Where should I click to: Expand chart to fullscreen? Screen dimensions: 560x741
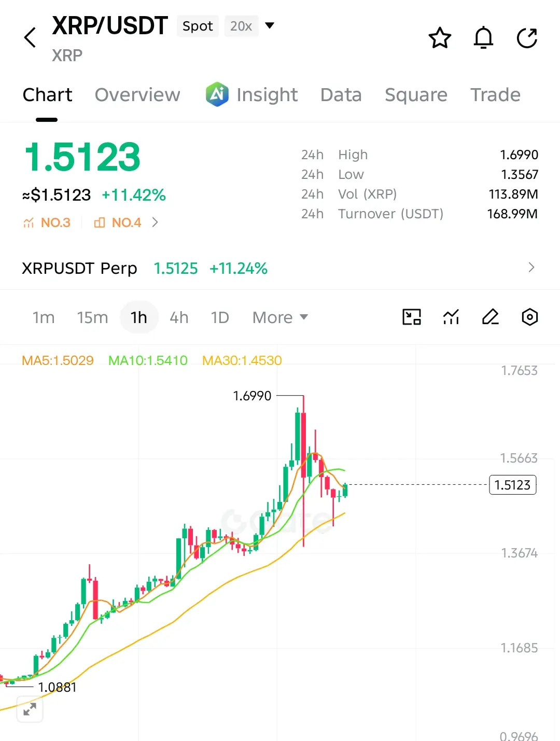click(30, 709)
